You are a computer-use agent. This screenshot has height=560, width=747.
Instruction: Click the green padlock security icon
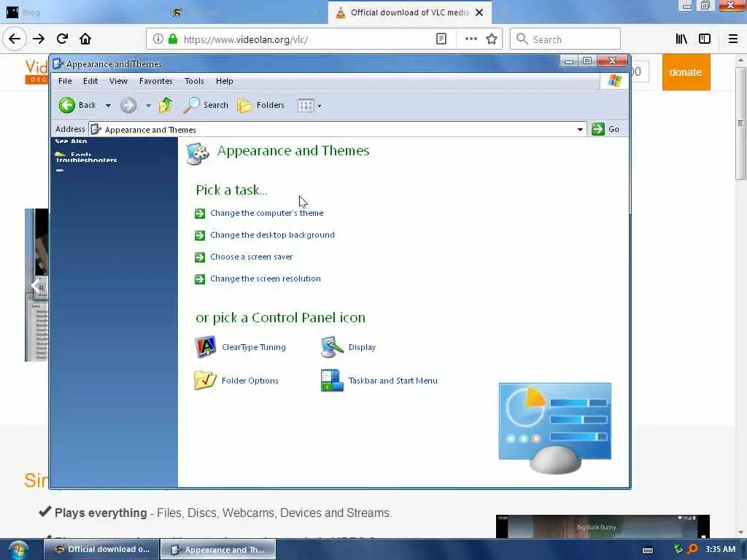tap(173, 39)
